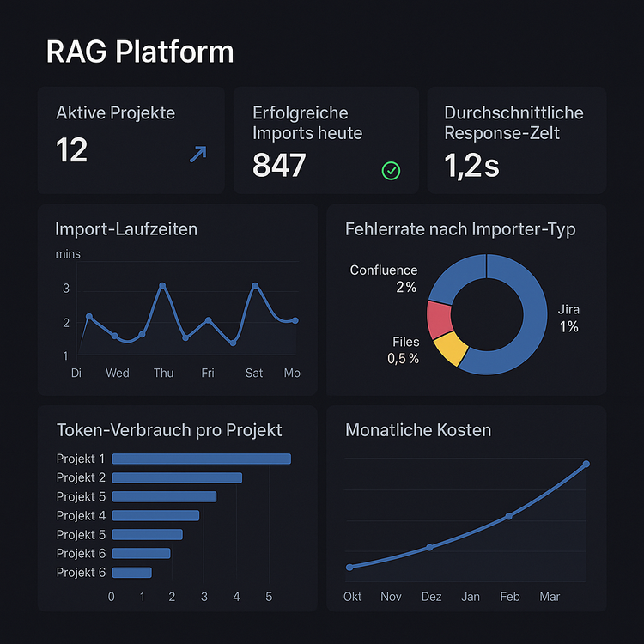Select the red segment of the donut chart
Screen dimensions: 644x644
pyautogui.click(x=440, y=319)
